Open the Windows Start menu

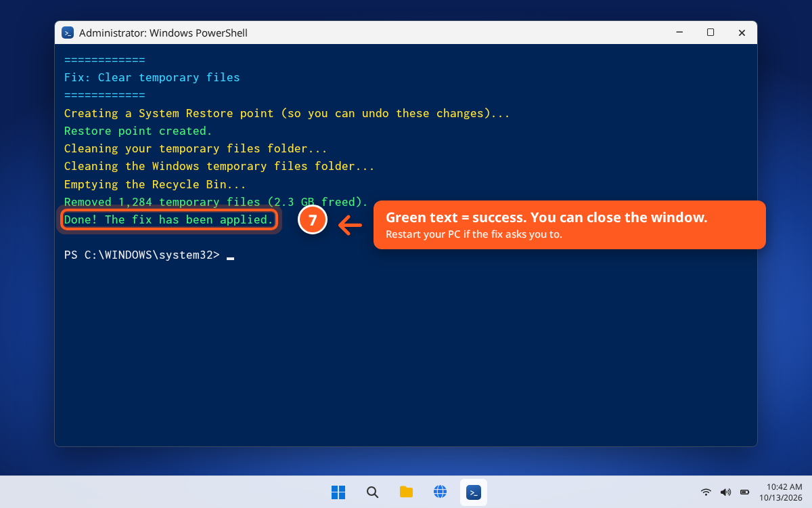tap(338, 492)
